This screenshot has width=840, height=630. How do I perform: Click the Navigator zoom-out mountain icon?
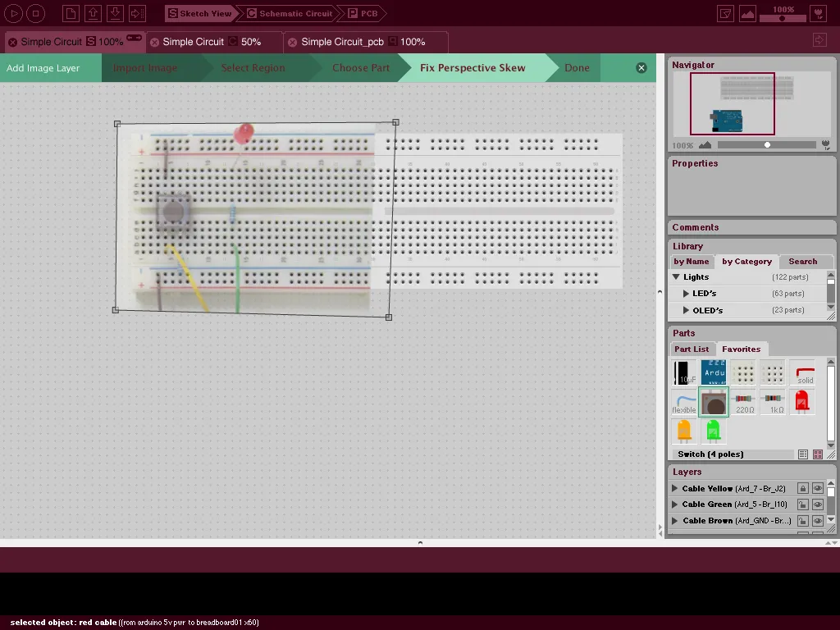(x=705, y=145)
